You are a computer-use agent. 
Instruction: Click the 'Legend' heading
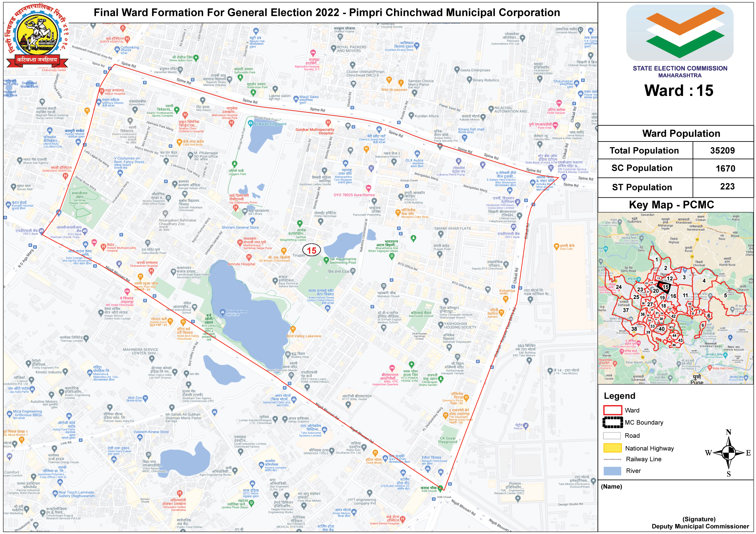619,396
